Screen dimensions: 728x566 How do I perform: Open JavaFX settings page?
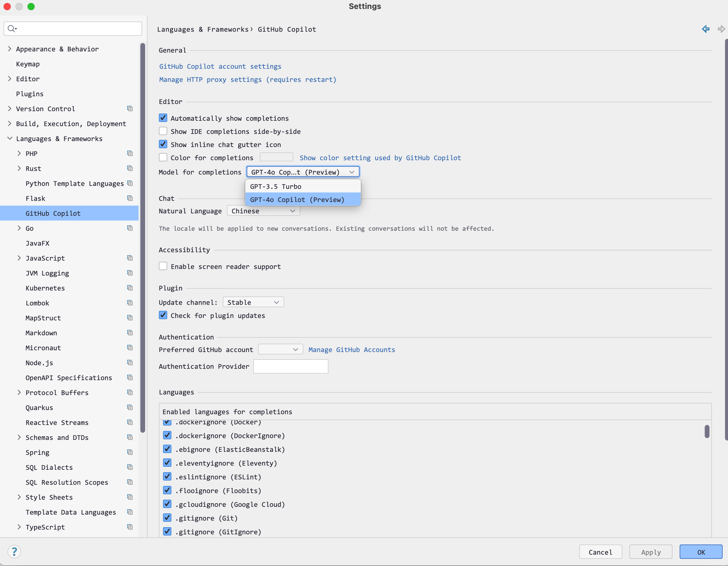click(37, 243)
